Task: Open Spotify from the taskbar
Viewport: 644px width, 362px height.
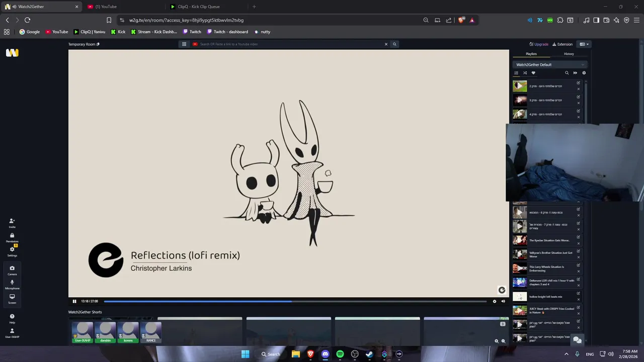Action: (x=340, y=354)
